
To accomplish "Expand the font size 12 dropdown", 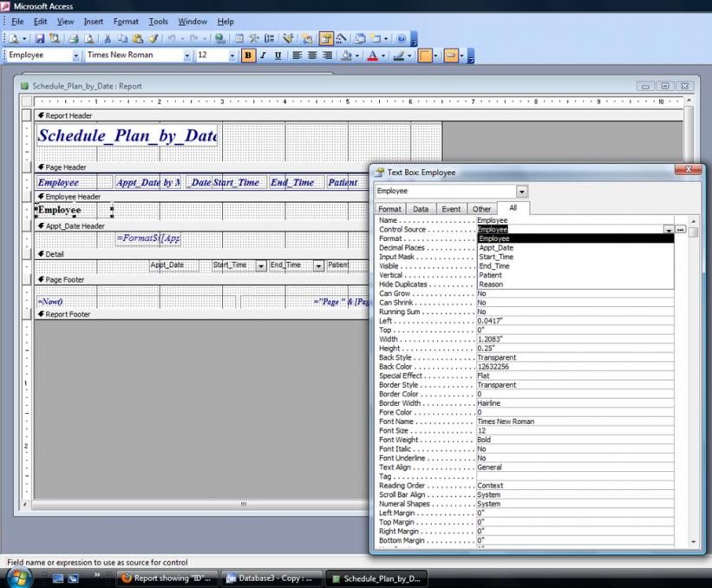I will (x=232, y=56).
